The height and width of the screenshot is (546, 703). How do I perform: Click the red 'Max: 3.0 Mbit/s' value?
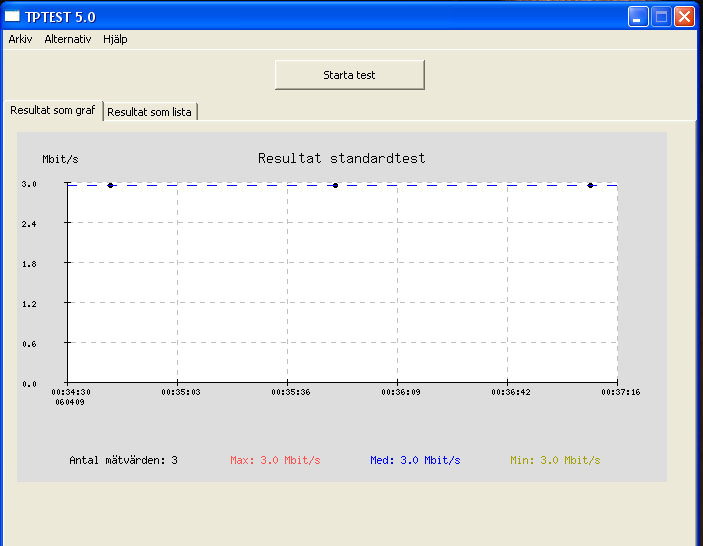(275, 460)
